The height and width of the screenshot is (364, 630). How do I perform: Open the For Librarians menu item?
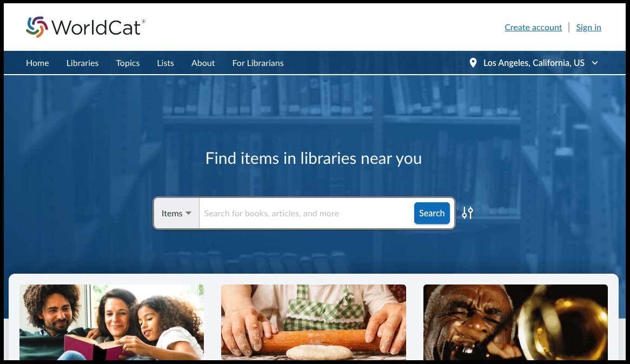(x=258, y=63)
